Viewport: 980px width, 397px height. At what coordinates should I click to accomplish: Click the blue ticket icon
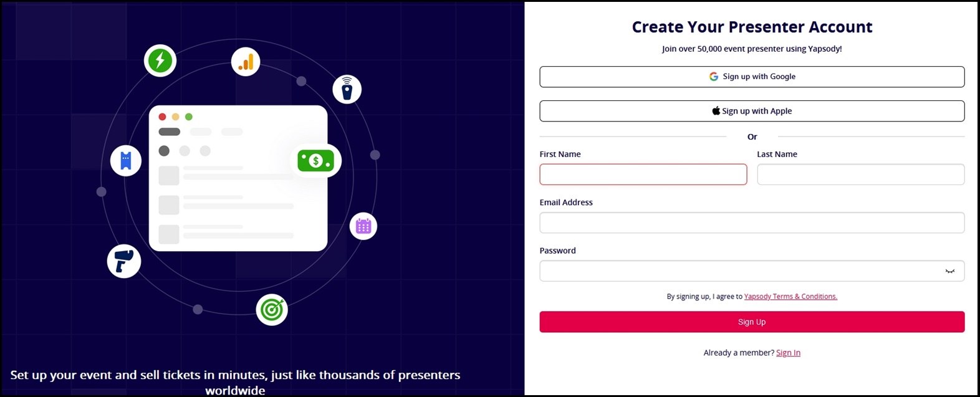click(126, 161)
